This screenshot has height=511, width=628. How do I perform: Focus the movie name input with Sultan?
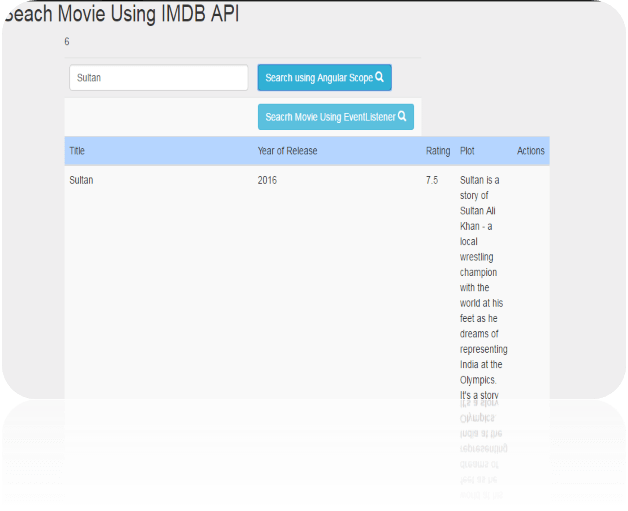pyautogui.click(x=159, y=77)
